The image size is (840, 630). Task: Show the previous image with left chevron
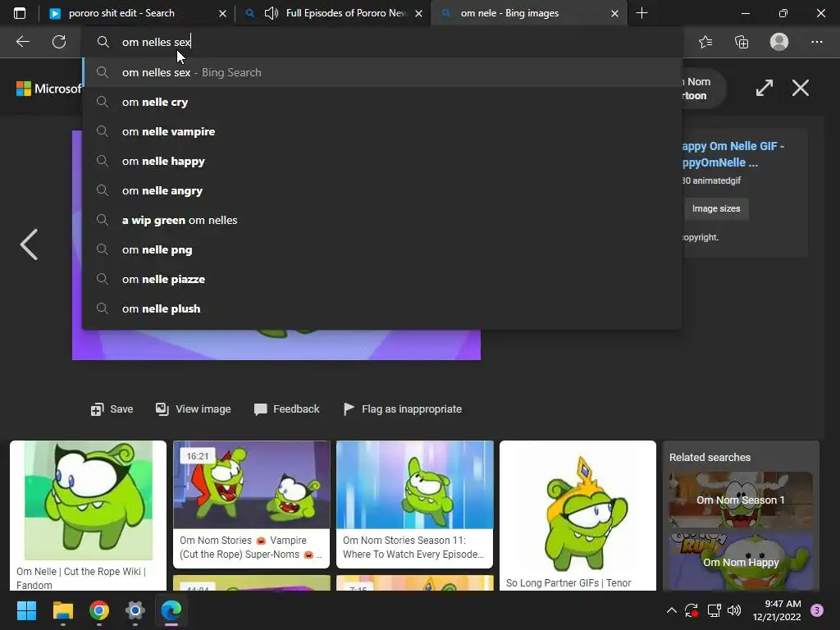coord(29,244)
